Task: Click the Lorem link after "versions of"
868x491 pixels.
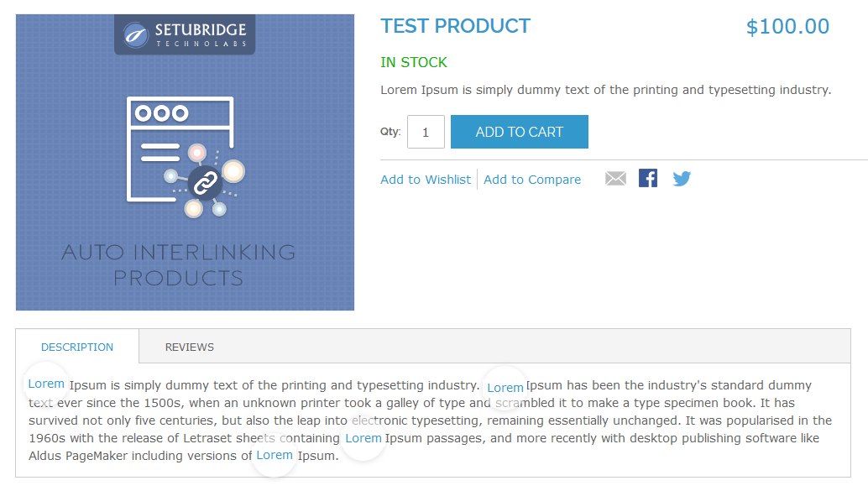Action: pyautogui.click(x=275, y=455)
